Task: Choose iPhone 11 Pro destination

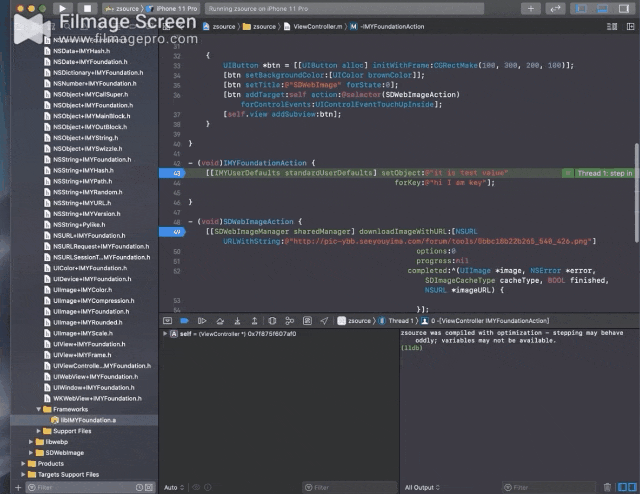Action: tap(172, 9)
